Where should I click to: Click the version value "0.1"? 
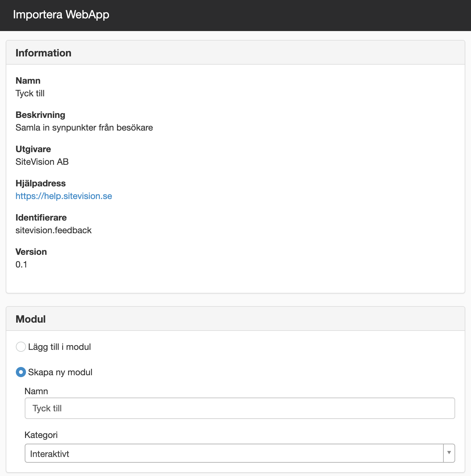tap(21, 265)
